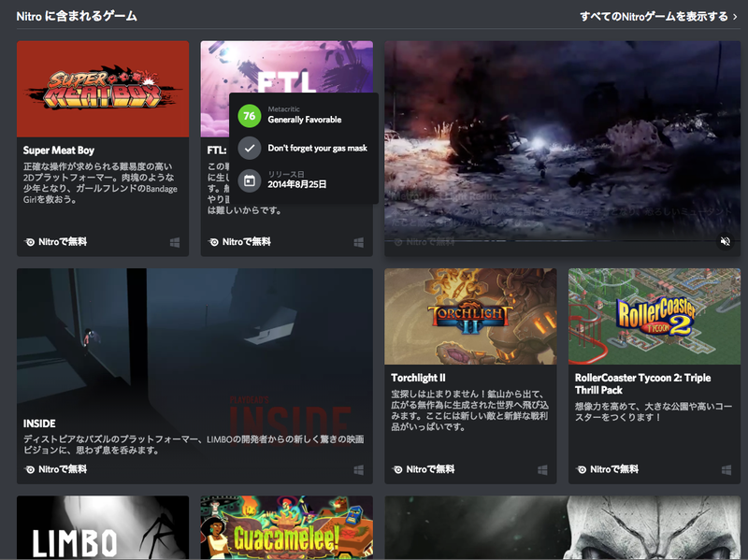Click the Nitro badge icon on the Super Meat Boy card
The image size is (748, 560).
[28, 241]
